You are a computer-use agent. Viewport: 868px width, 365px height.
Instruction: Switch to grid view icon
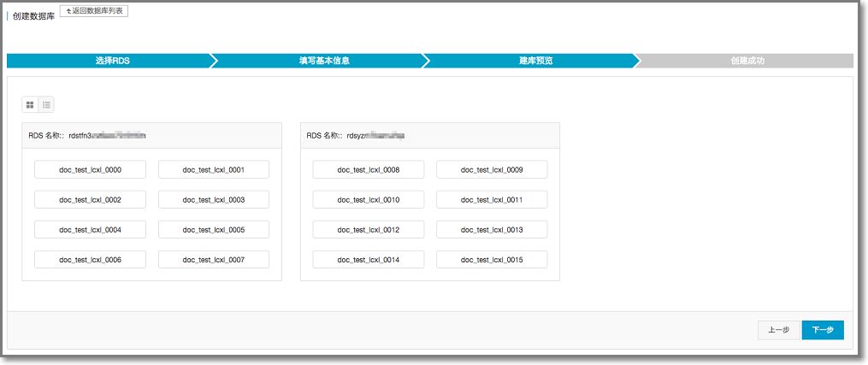[x=30, y=104]
